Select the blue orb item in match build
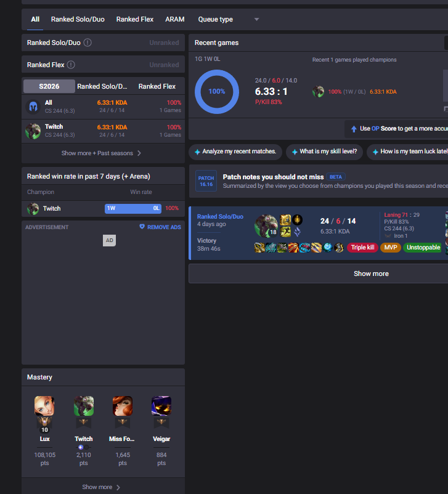 (328, 248)
